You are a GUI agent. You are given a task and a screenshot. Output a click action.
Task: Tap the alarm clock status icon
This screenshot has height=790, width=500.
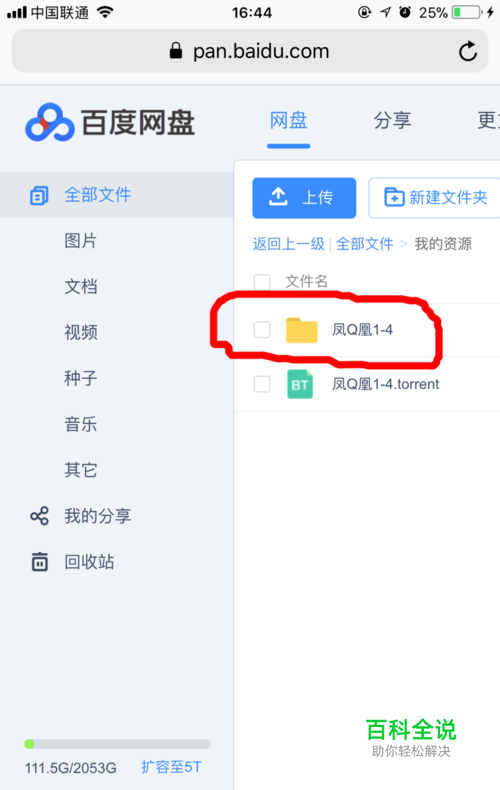point(405,12)
